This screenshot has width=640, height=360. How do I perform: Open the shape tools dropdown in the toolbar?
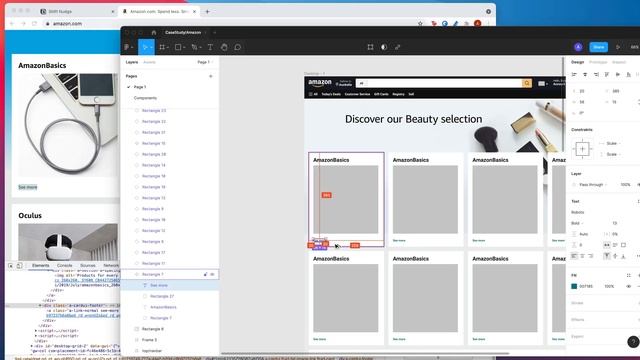[x=184, y=48]
